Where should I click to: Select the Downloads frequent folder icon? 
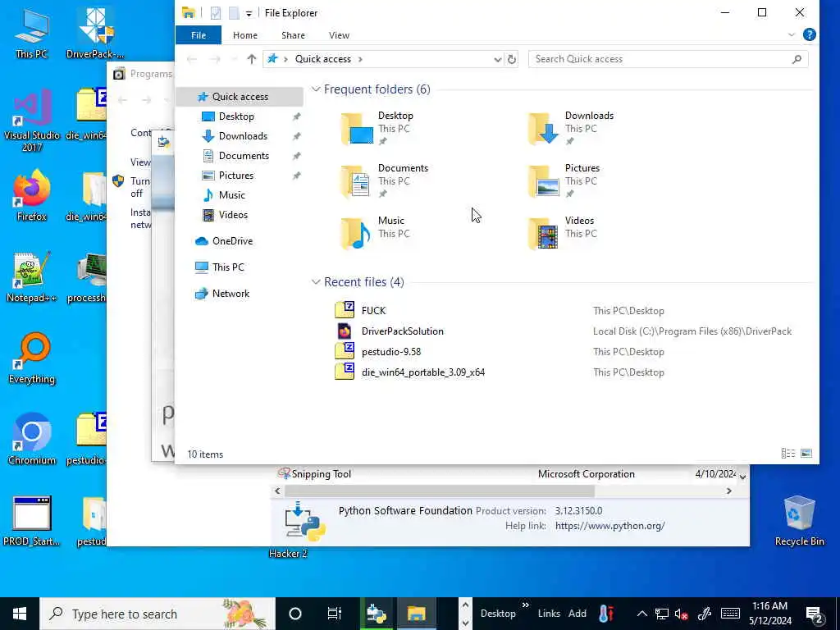[x=545, y=129]
